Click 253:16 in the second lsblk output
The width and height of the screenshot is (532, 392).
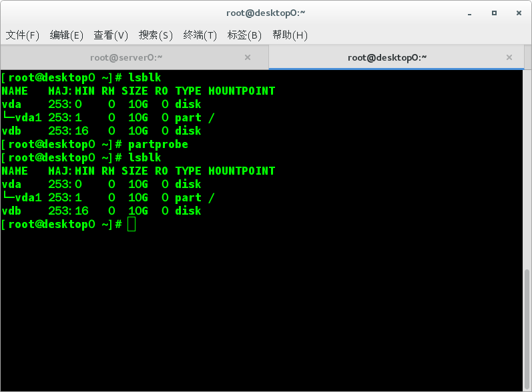[68, 211]
